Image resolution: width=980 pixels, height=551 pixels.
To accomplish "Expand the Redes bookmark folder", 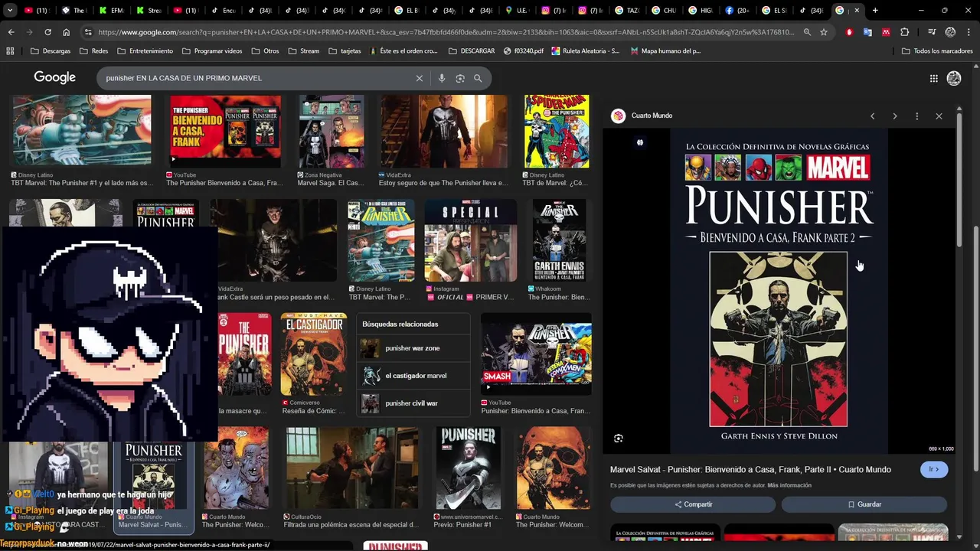I will (x=94, y=51).
